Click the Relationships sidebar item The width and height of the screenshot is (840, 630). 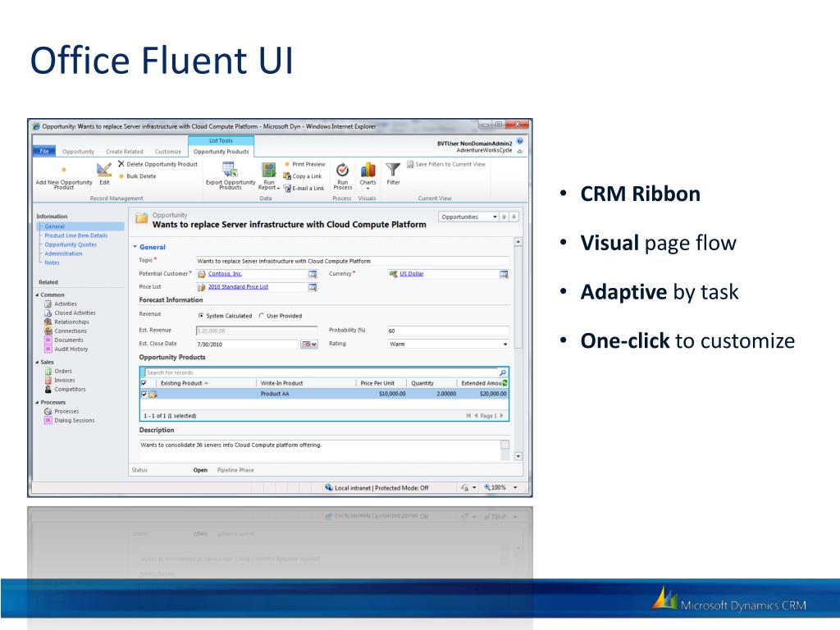(67, 322)
